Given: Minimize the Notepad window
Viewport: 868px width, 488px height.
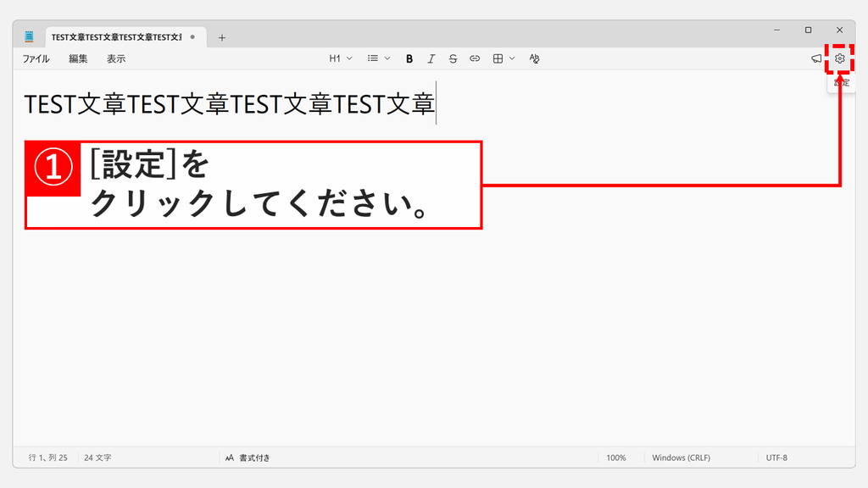Looking at the screenshot, I should [x=777, y=30].
